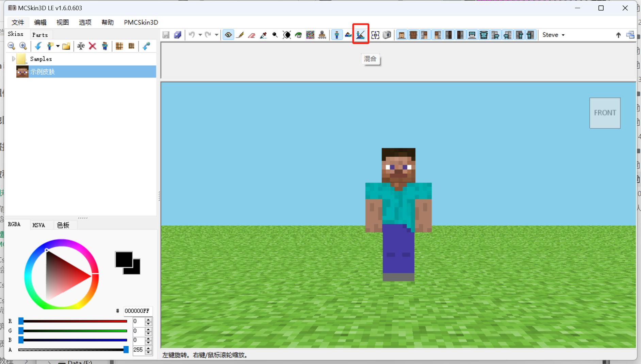The width and height of the screenshot is (641, 364).
Task: Click the color wheel picker
Action: point(62,274)
